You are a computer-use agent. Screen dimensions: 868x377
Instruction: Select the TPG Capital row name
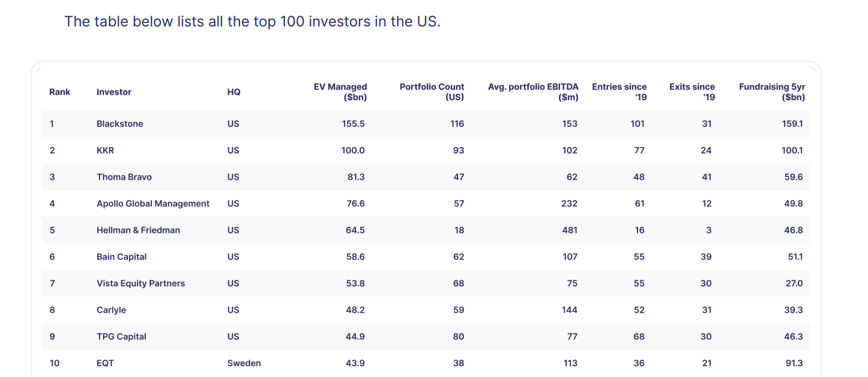click(x=121, y=336)
